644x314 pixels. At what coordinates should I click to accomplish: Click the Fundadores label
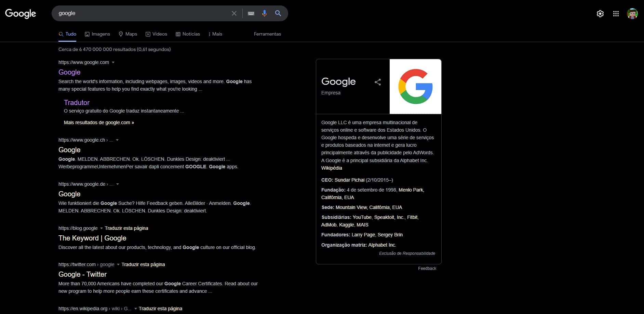[x=336, y=235]
